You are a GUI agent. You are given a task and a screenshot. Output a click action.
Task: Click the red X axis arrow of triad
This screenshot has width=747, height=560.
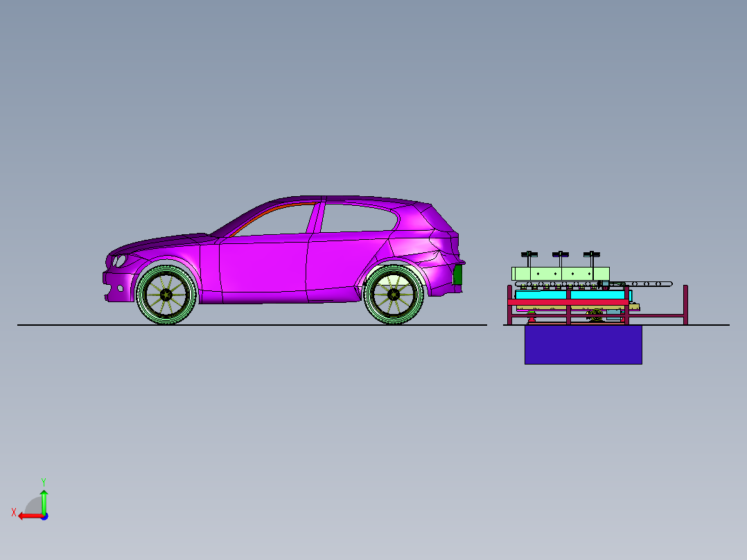coord(30,516)
